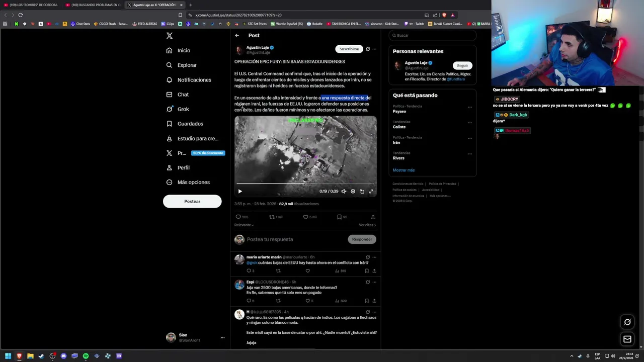Enter video fullscreen mode
This screenshot has width=644, height=362.
(x=371, y=191)
